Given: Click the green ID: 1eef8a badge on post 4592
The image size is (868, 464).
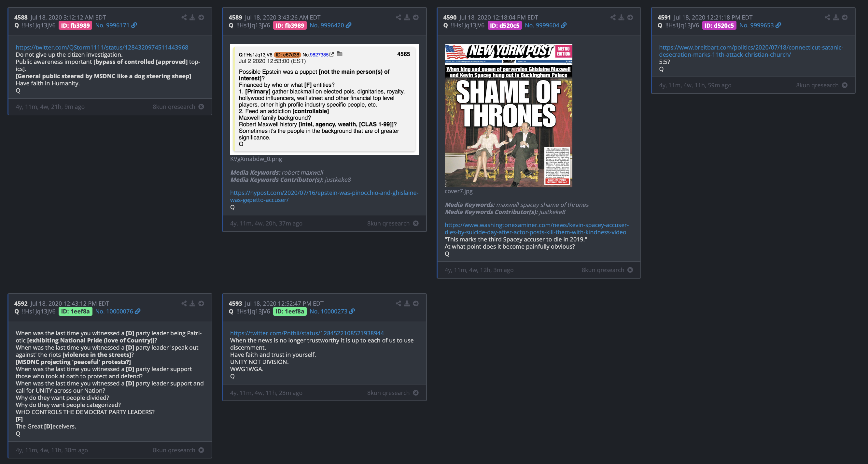Looking at the screenshot, I should pos(76,311).
